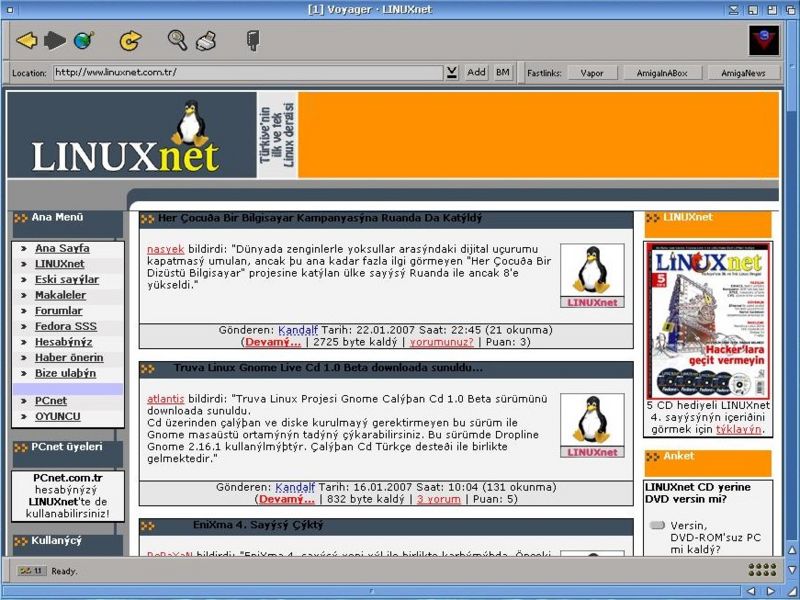Click the Home globe toolbar icon
The image size is (800, 600).
click(83, 41)
